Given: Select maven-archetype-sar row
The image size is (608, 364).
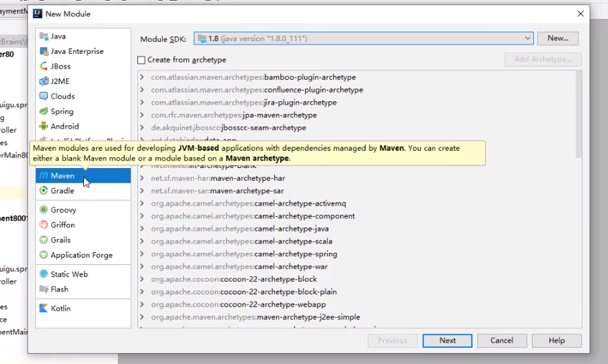Looking at the screenshot, I should [357, 191].
